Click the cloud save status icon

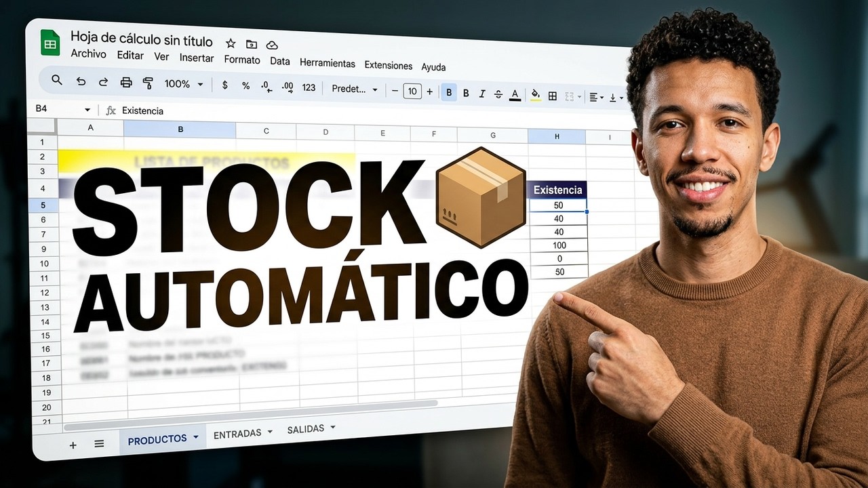coord(272,45)
